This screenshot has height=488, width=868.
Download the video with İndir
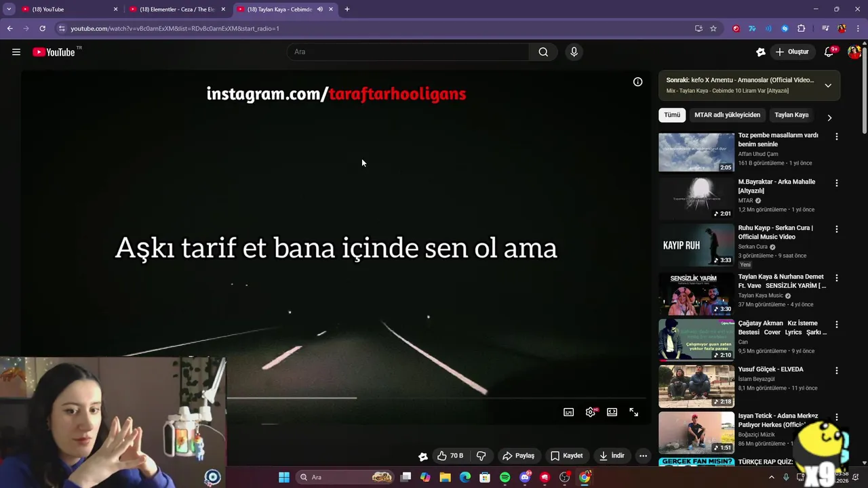click(x=612, y=455)
